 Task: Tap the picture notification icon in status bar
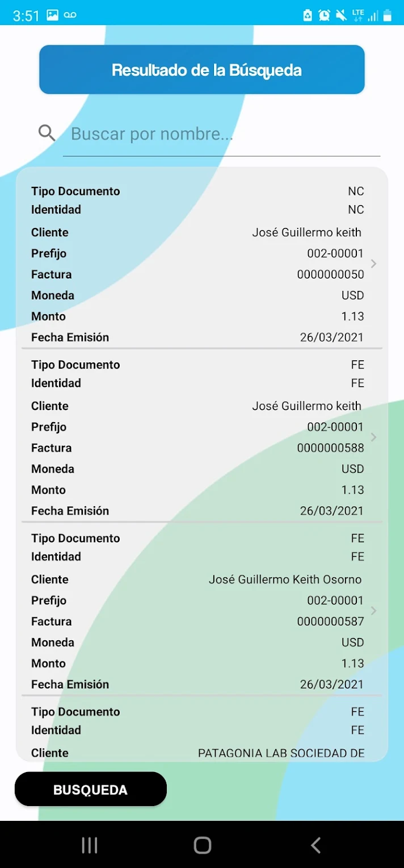(x=52, y=15)
